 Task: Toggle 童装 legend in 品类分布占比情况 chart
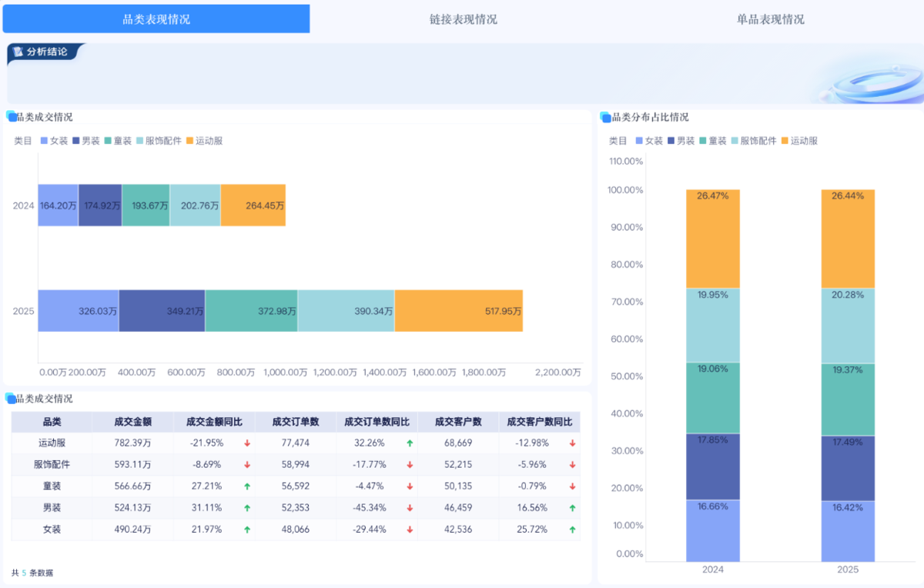pos(711,141)
